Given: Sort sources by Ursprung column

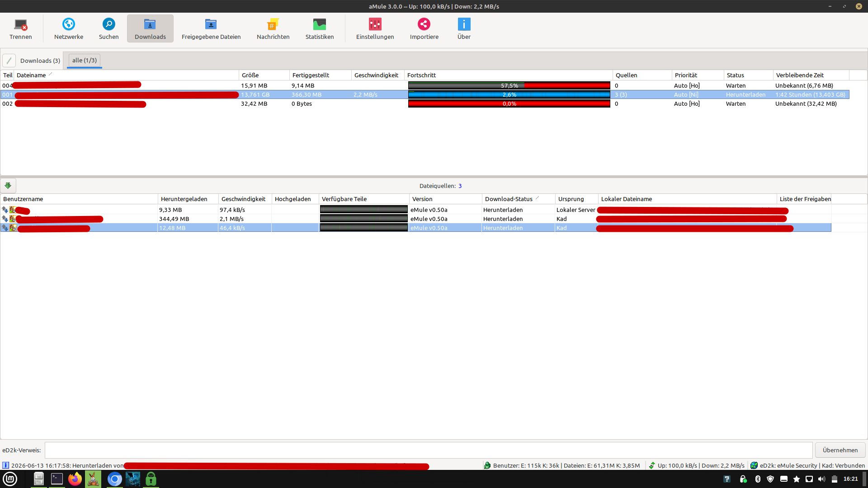Looking at the screenshot, I should point(577,199).
